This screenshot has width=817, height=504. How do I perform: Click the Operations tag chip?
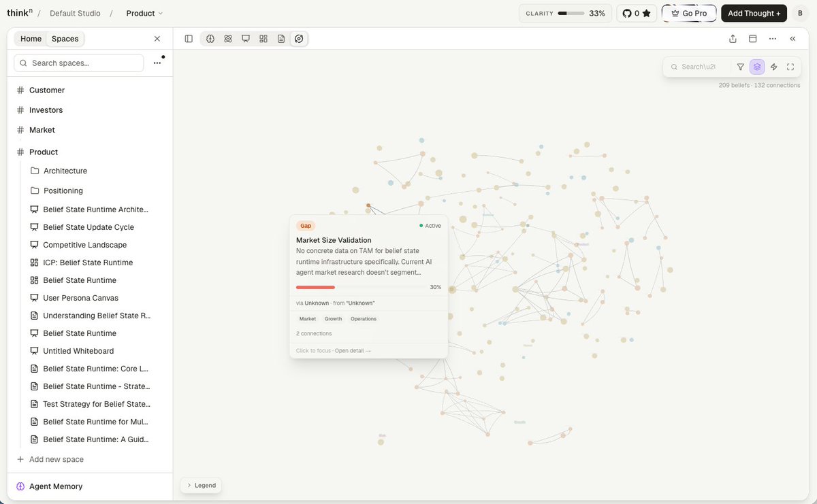click(x=364, y=319)
